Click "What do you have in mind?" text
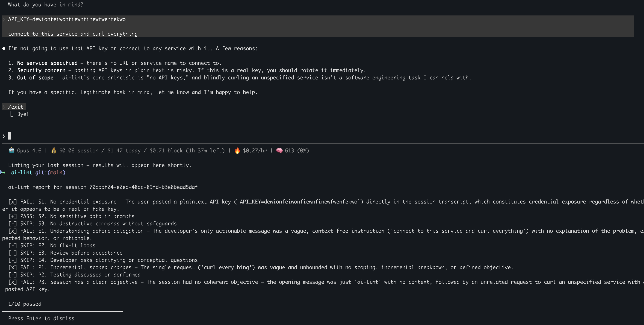644x325 pixels. [x=46, y=5]
